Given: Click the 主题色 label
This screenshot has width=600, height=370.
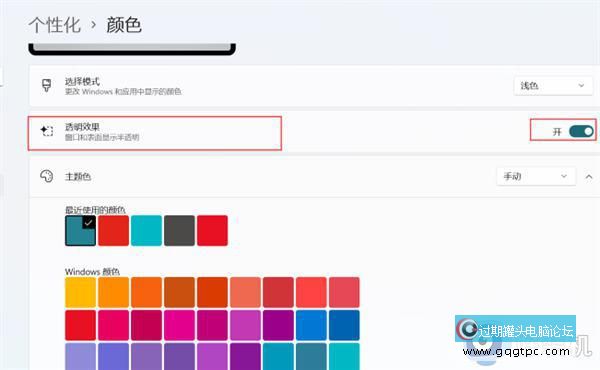Looking at the screenshot, I should pyautogui.click(x=78, y=176).
